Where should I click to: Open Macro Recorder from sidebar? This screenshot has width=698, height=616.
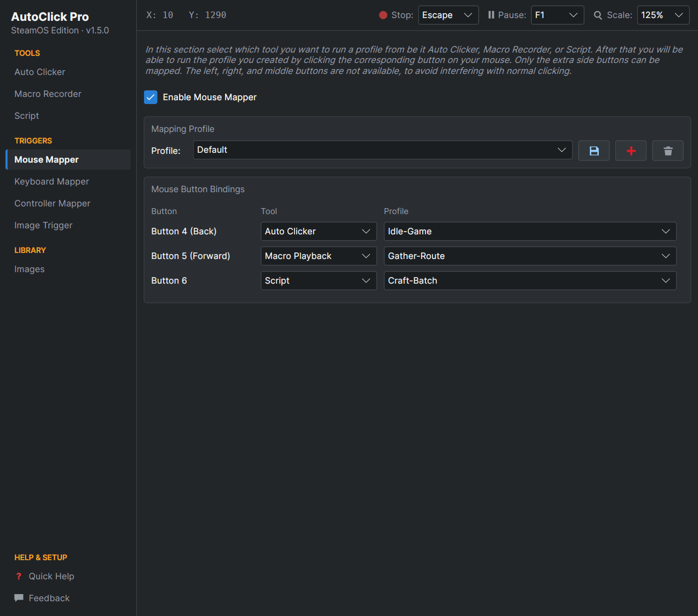68,94
